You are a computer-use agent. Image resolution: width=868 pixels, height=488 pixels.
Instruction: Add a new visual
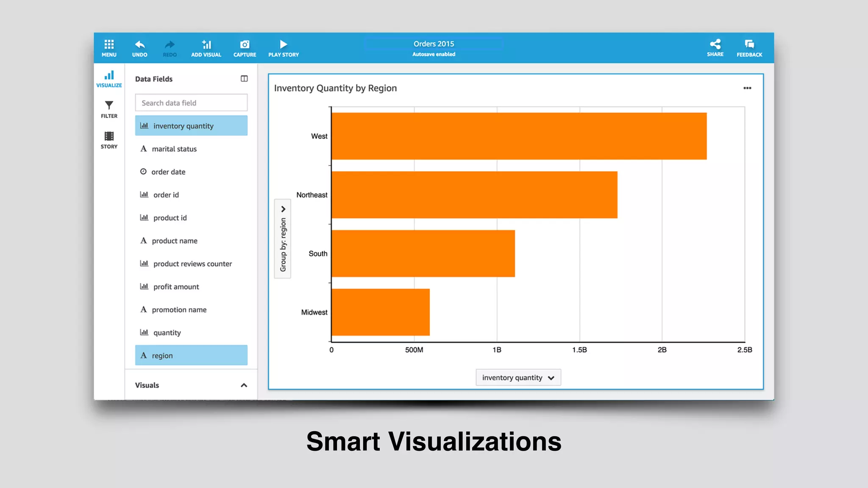click(206, 48)
